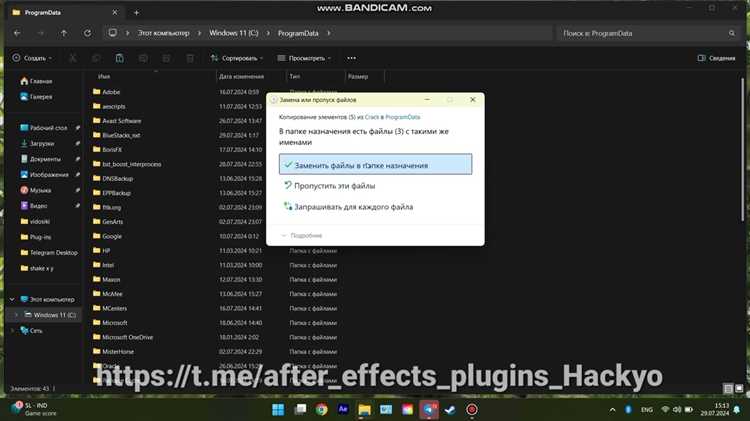Open Plug-ins folder in sidebar

tap(36, 237)
